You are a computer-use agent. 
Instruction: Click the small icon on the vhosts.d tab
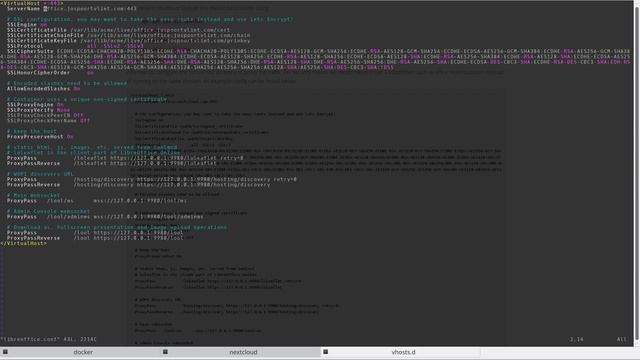tap(325, 352)
